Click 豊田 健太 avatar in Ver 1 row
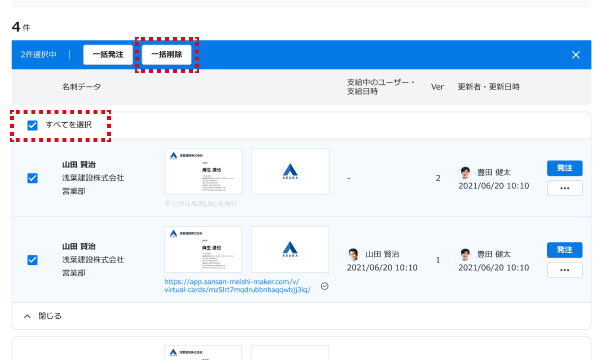The height and width of the screenshot is (360, 600). tap(465, 254)
